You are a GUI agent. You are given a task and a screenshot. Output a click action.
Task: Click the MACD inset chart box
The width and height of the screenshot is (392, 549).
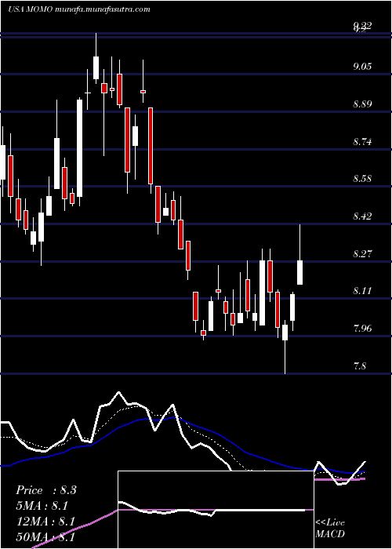pyautogui.click(x=216, y=510)
